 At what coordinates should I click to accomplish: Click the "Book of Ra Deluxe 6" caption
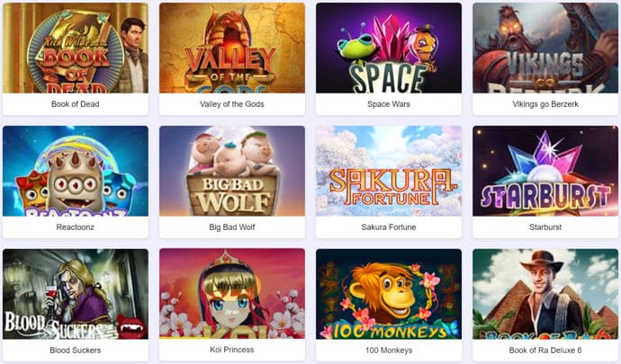pyautogui.click(x=545, y=351)
